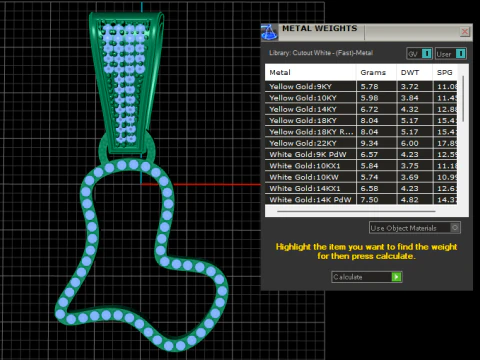480x360 pixels.
Task: Select the Yellow Gold:18KY R... row
Action: tap(361, 132)
